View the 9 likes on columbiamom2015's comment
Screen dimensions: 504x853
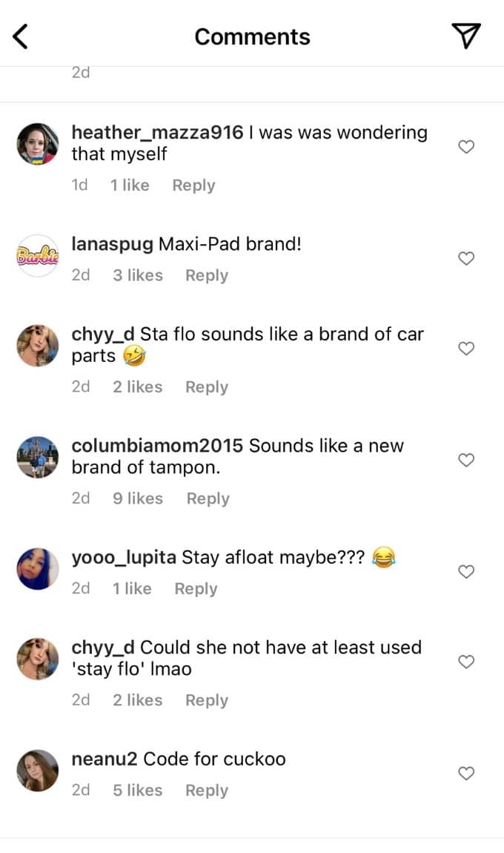(138, 498)
